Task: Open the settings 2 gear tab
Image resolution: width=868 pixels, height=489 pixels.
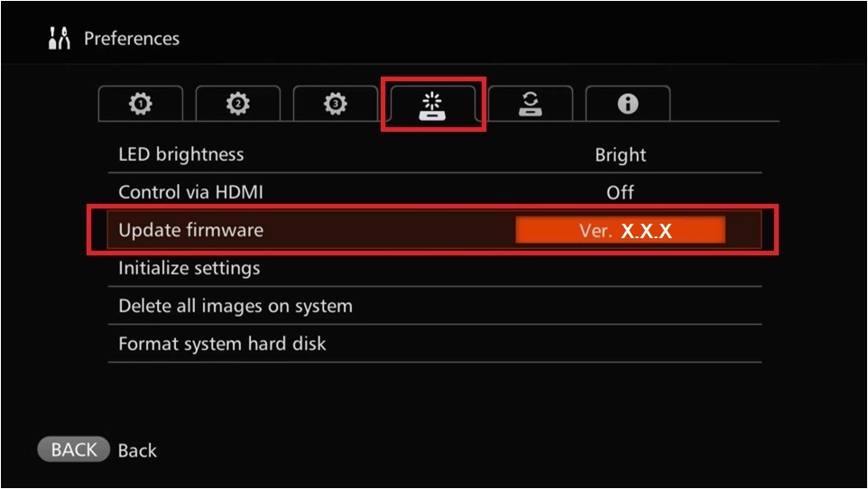Action: click(238, 104)
